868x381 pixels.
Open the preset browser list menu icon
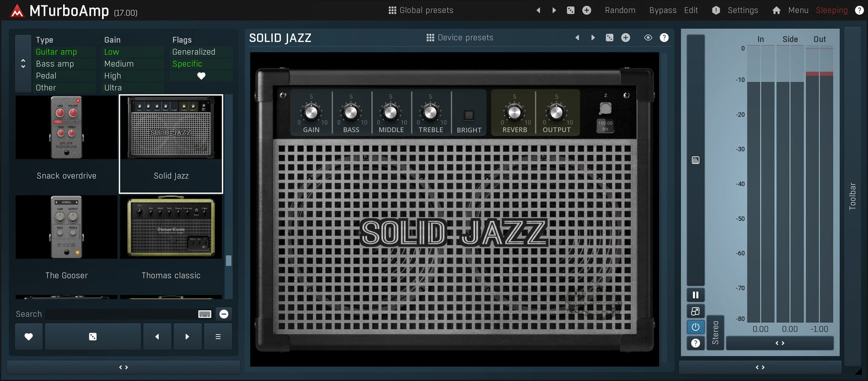[x=218, y=337]
